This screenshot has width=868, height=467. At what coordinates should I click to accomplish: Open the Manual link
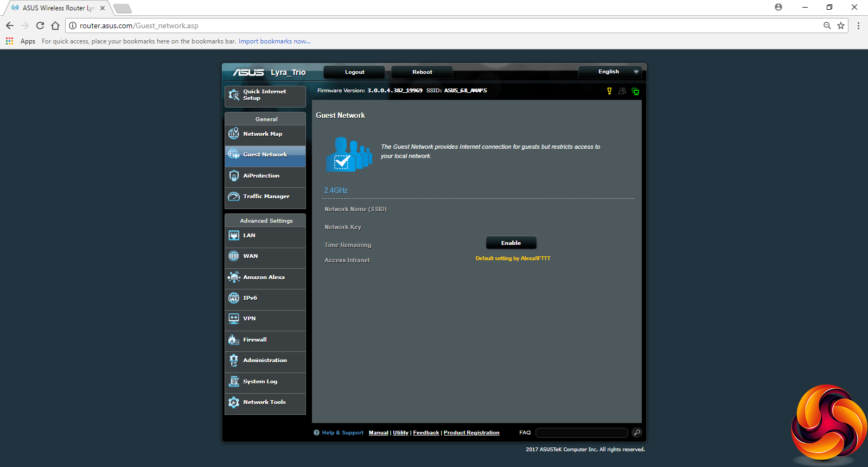coord(379,433)
